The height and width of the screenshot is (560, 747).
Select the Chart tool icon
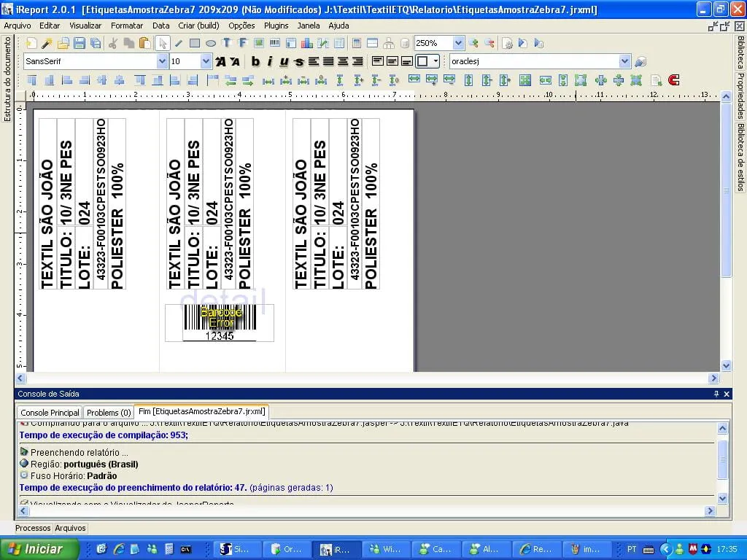tap(307, 43)
